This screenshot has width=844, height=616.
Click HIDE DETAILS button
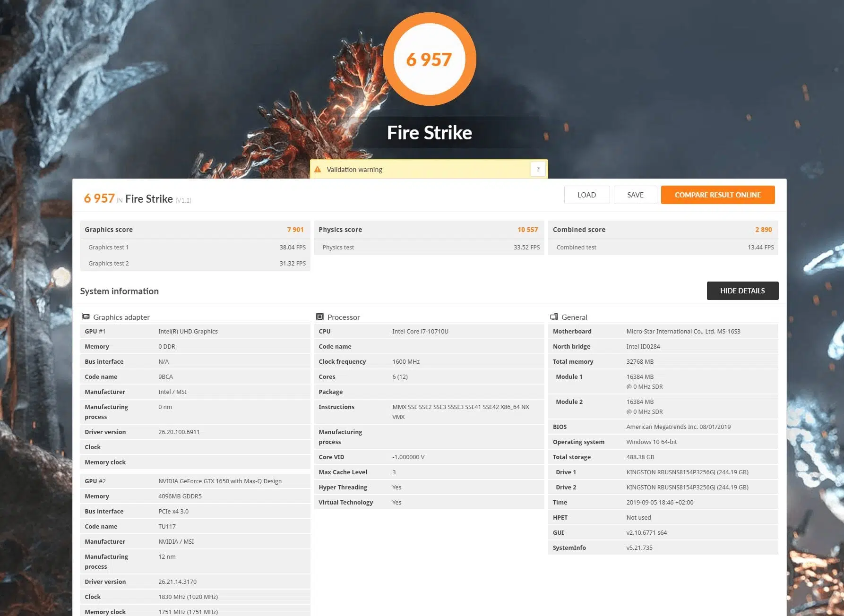click(742, 291)
